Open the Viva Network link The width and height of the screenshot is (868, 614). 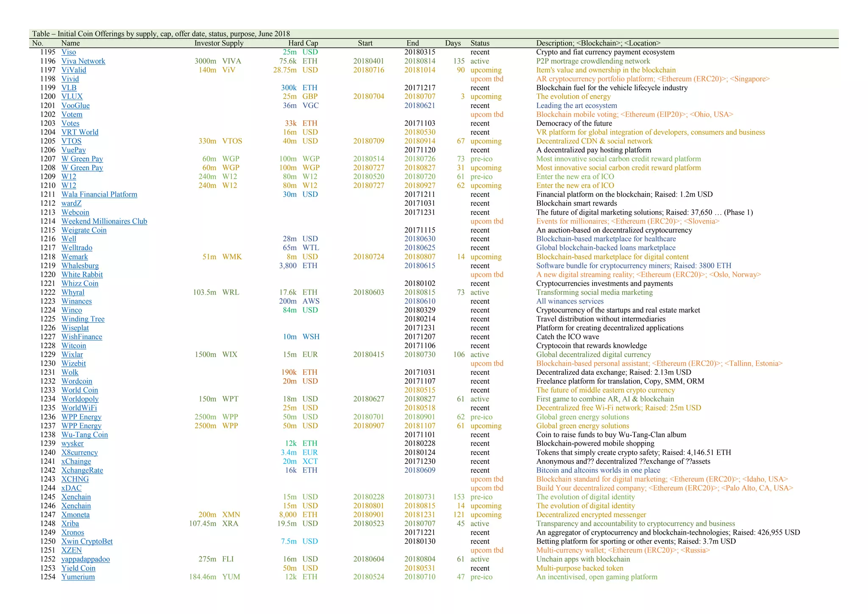point(83,61)
